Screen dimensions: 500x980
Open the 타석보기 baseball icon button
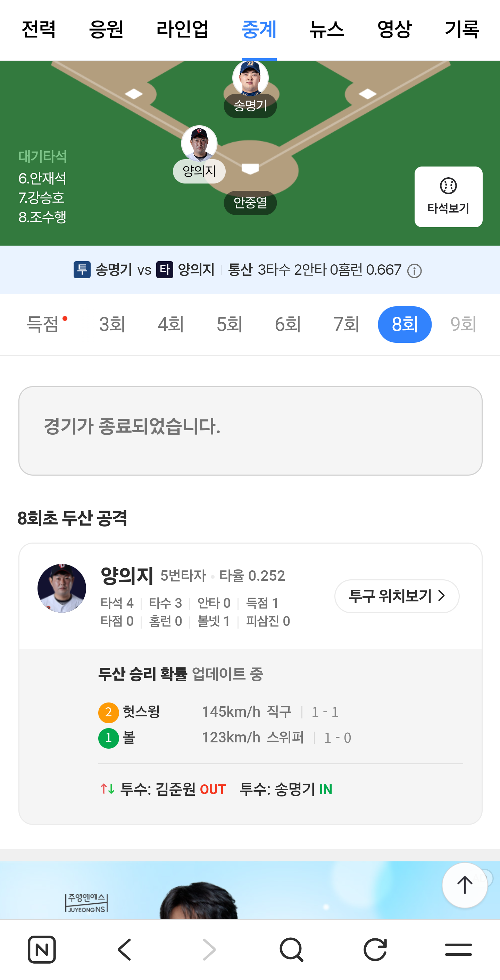pyautogui.click(x=448, y=197)
